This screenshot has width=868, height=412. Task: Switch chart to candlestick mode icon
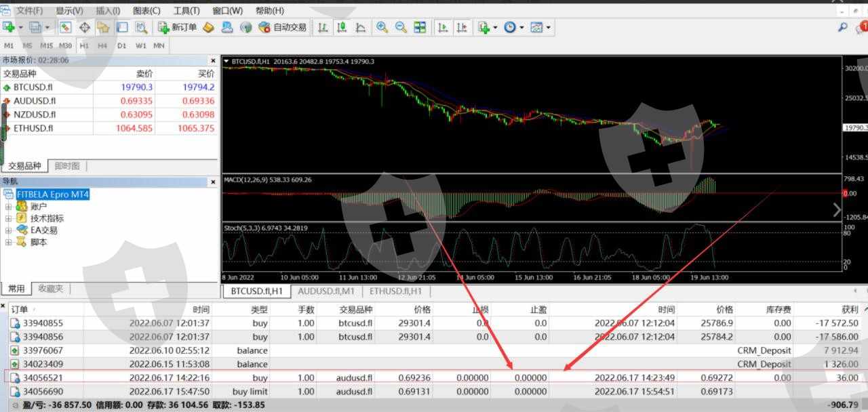tap(342, 27)
